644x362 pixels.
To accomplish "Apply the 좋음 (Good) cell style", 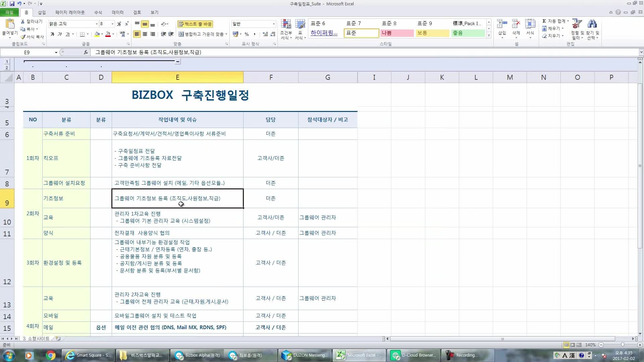I will click(468, 33).
